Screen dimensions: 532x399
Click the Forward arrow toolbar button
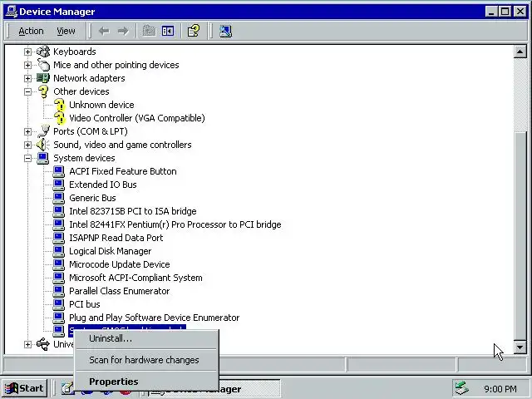coord(123,32)
